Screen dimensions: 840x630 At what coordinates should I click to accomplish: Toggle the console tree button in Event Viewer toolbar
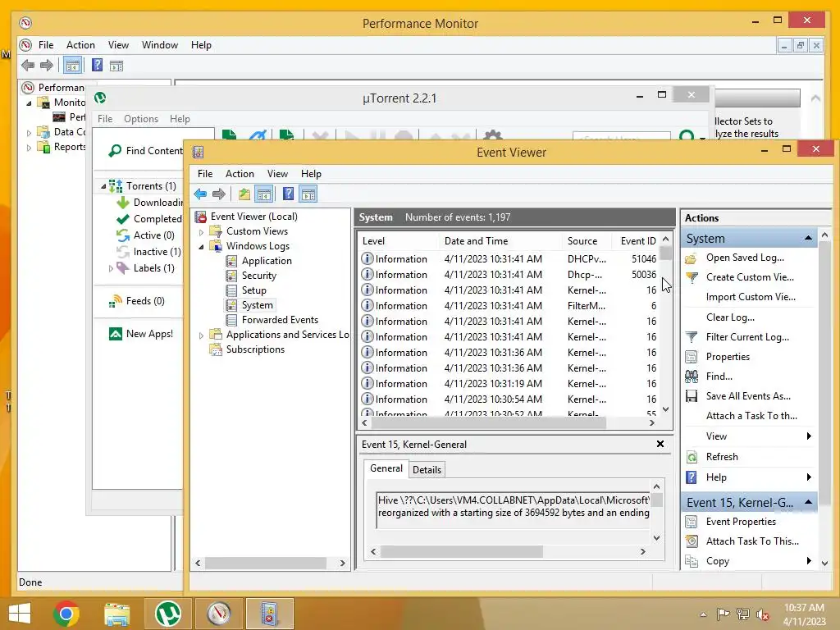(263, 194)
